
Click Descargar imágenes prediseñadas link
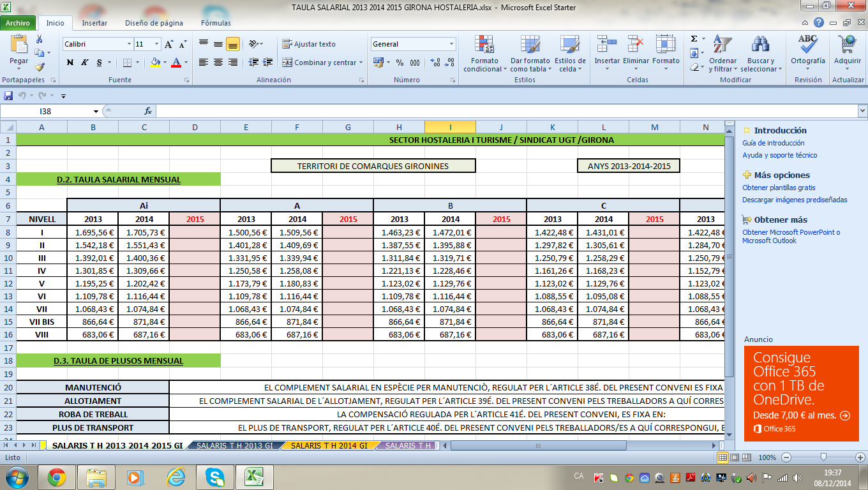[795, 200]
